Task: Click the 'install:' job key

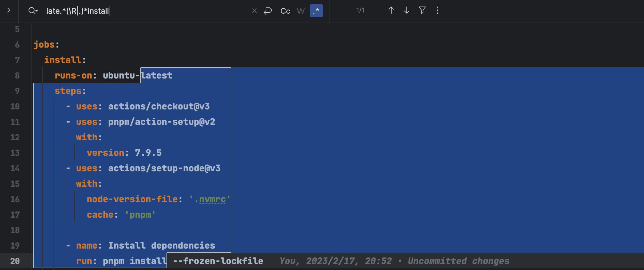Action: tap(65, 60)
